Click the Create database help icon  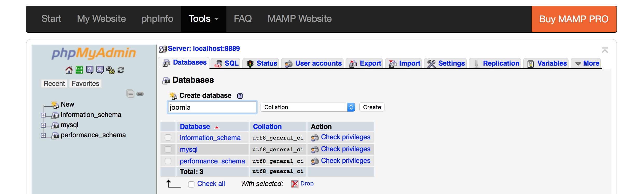(x=240, y=96)
